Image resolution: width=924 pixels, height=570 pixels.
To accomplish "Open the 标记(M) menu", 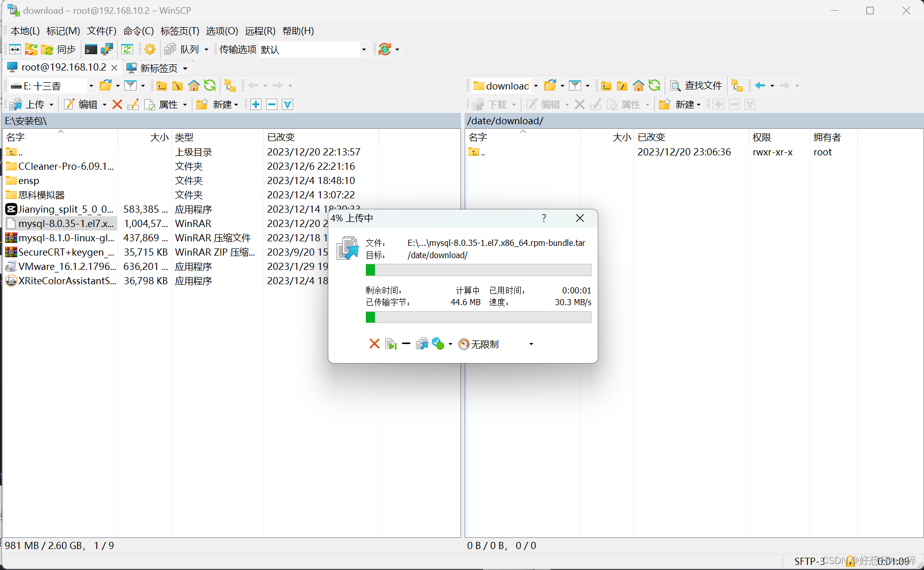I will 63,31.
